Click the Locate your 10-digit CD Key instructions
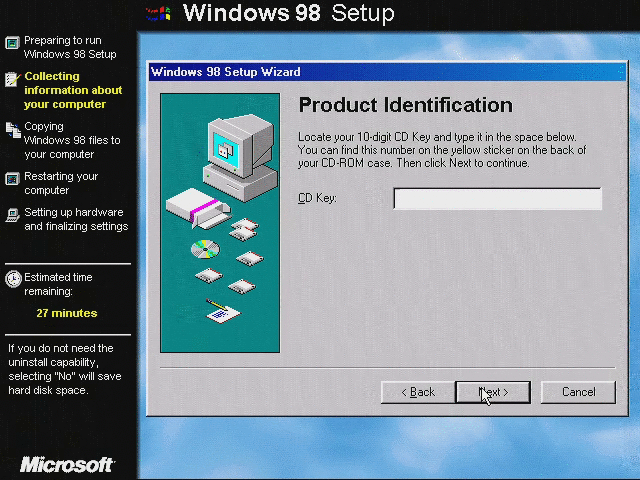 coord(442,150)
